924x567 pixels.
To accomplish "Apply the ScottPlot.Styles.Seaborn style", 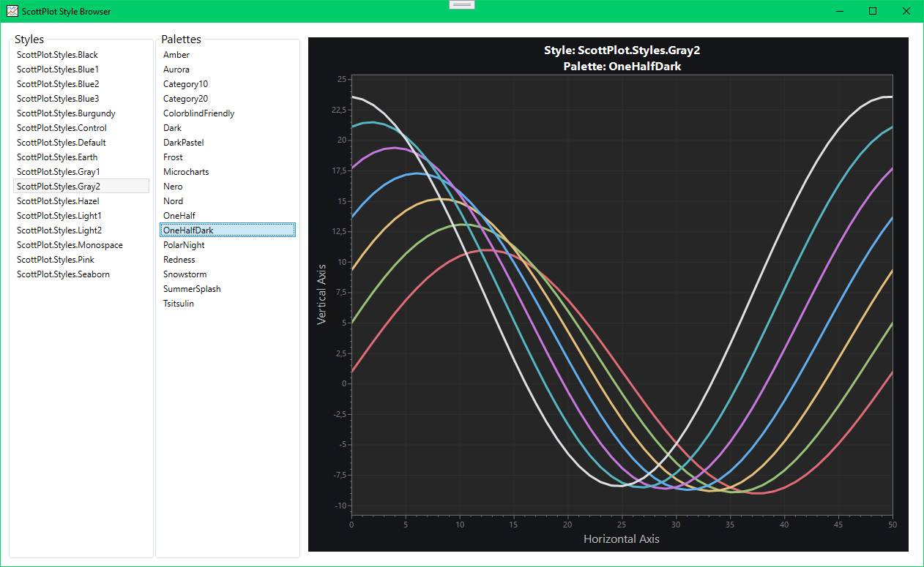I will click(63, 274).
